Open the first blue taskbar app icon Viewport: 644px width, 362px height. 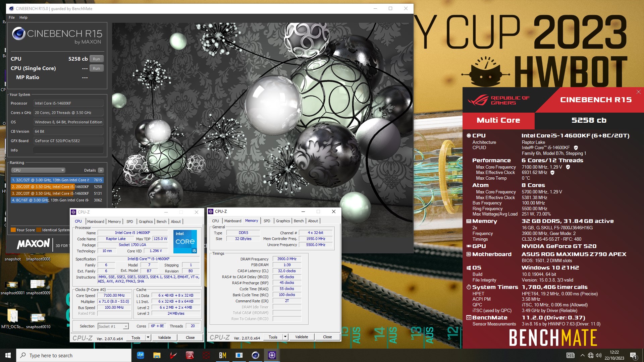pos(141,355)
